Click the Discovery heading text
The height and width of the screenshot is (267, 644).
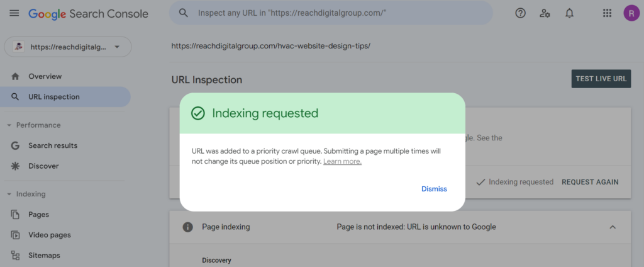click(x=216, y=261)
